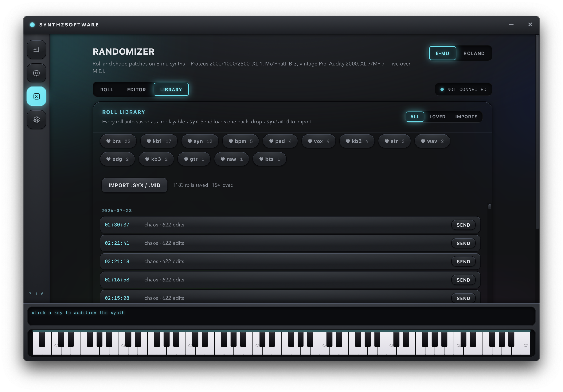Open the patch list sidebar icon
The width and height of the screenshot is (563, 392).
click(36, 50)
